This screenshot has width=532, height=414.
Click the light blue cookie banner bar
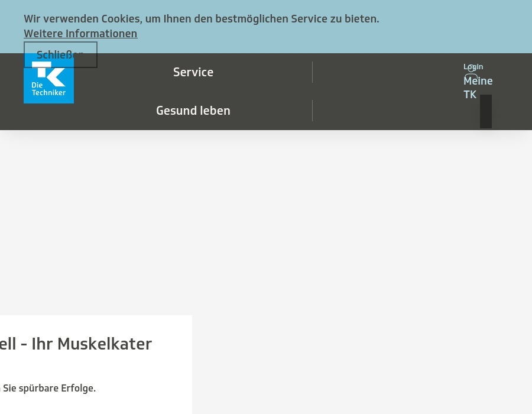(266, 27)
